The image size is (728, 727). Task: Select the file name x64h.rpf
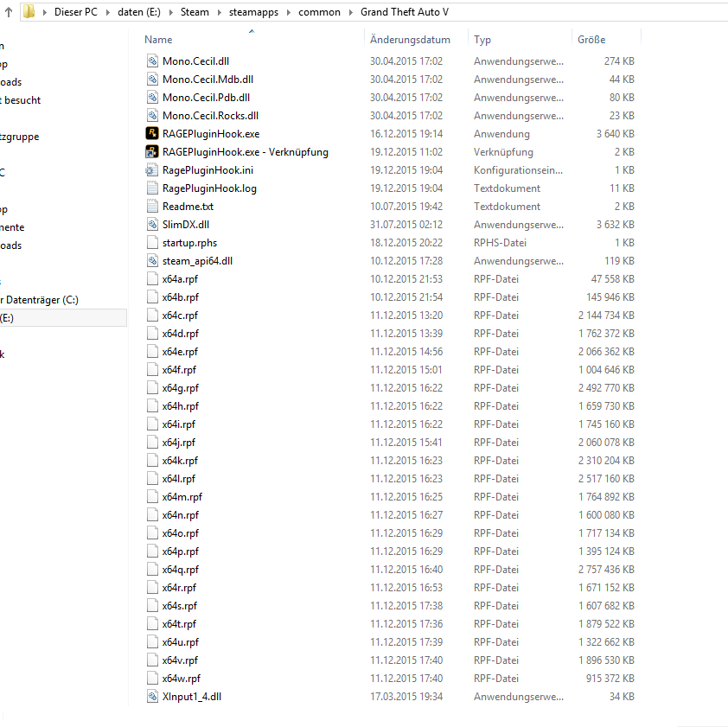tap(180, 405)
